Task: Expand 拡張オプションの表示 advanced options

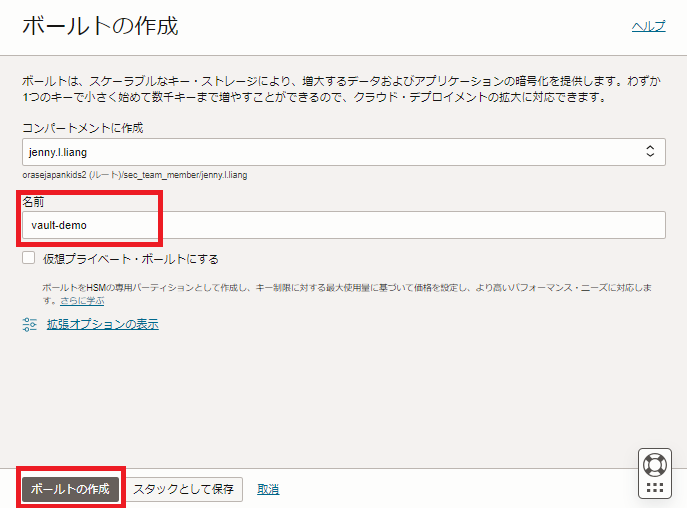Action: click(102, 324)
